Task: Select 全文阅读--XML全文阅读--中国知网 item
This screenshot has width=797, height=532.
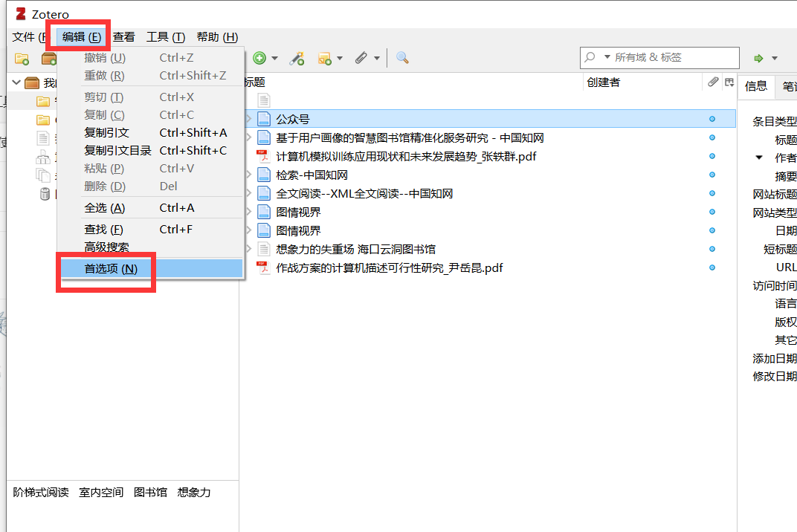Action: point(364,194)
